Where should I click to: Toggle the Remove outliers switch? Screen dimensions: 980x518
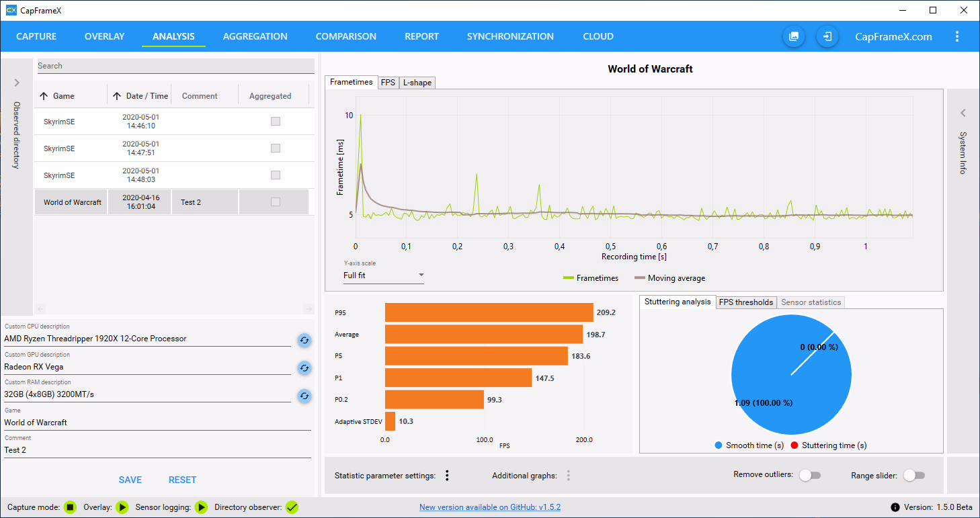tap(810, 476)
